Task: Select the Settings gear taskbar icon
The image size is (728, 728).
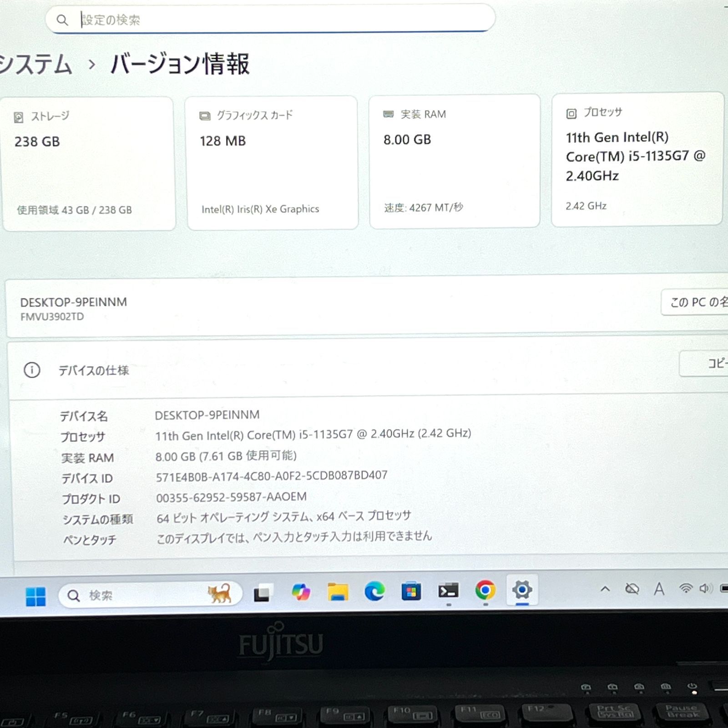Action: [x=522, y=590]
